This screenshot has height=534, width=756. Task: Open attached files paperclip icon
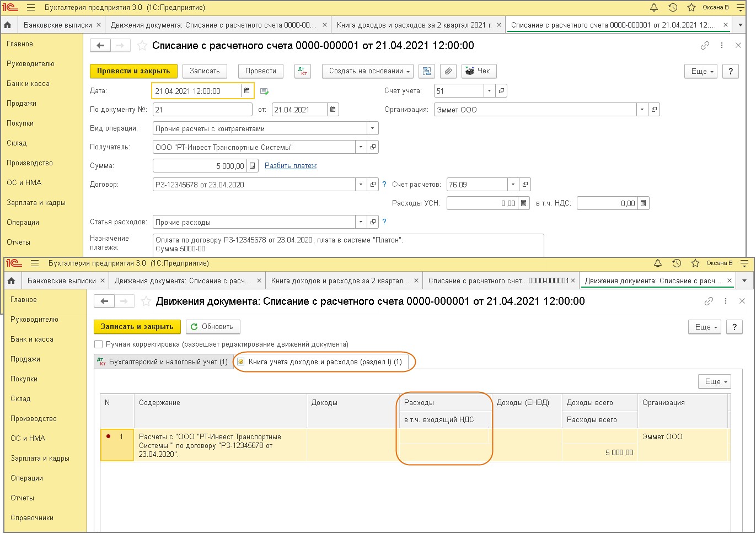tap(448, 71)
